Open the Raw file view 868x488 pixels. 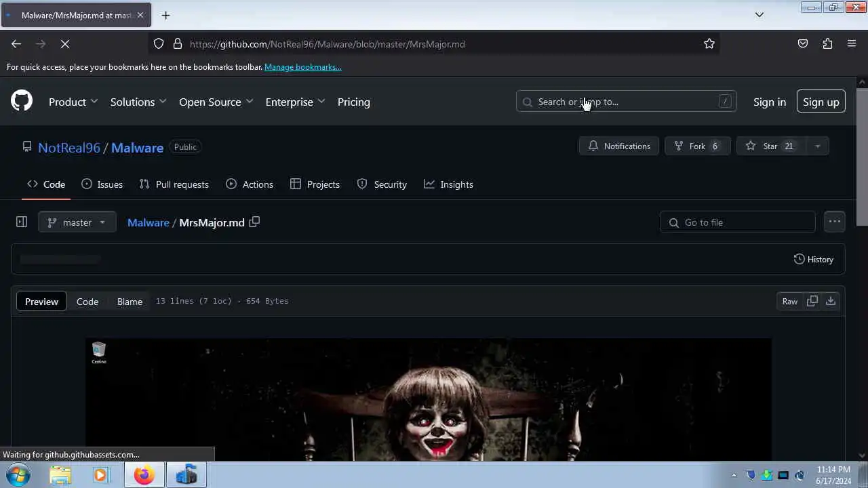(790, 302)
